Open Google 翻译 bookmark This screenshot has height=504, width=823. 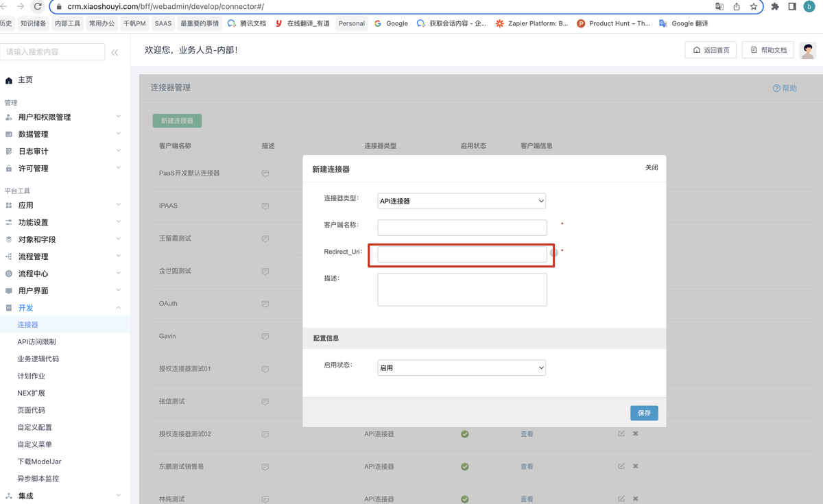click(x=683, y=23)
